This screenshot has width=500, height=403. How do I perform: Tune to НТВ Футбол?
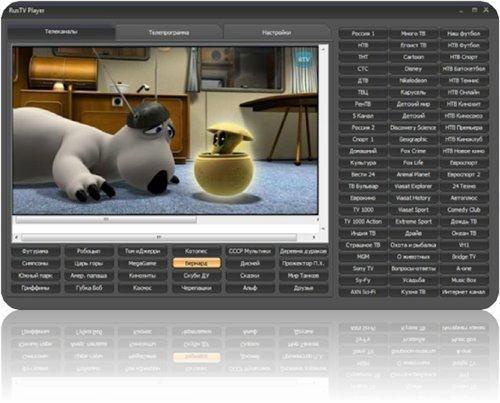(464, 45)
